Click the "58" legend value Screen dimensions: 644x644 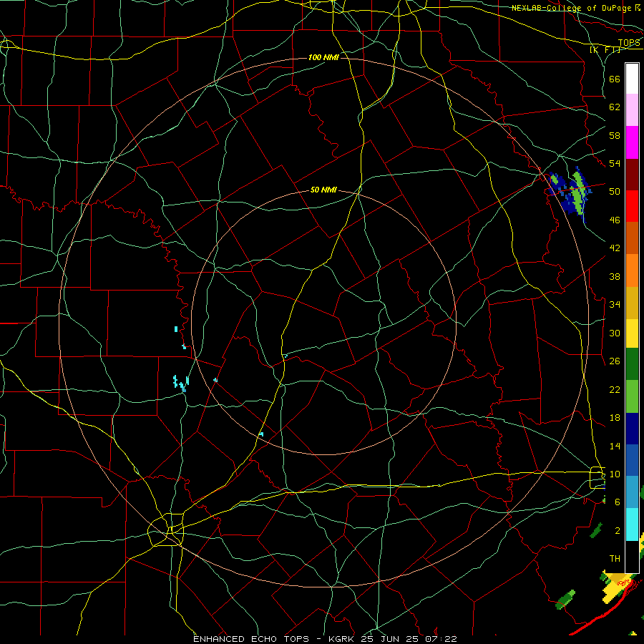click(x=615, y=135)
